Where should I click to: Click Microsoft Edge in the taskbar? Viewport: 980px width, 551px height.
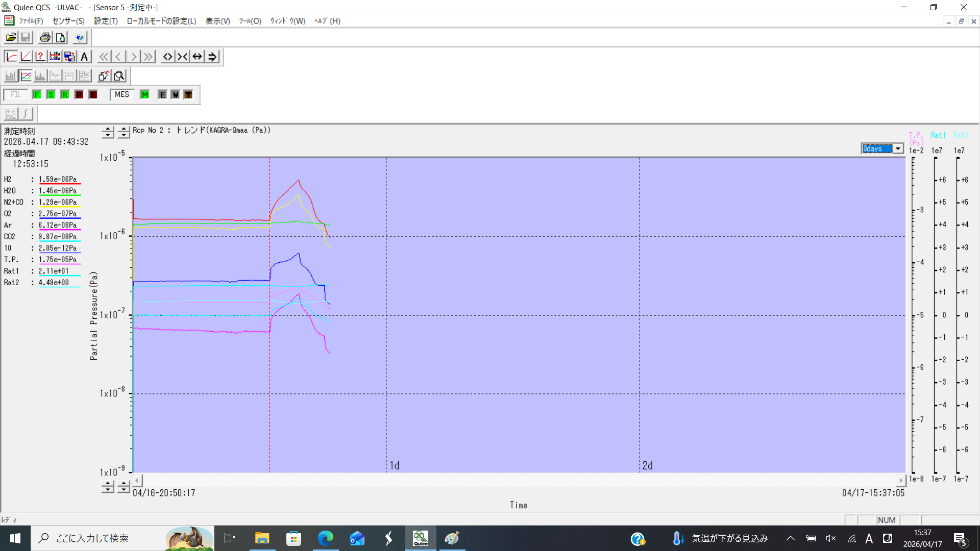point(325,538)
